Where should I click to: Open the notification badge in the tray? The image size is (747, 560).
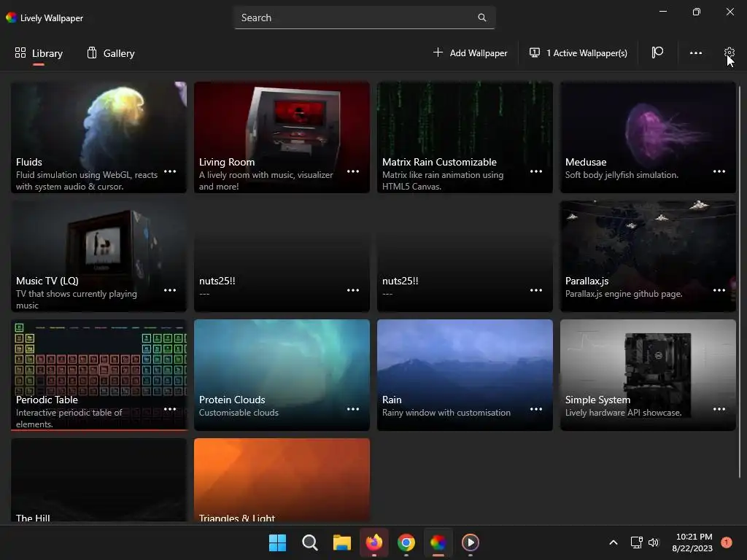(x=727, y=542)
